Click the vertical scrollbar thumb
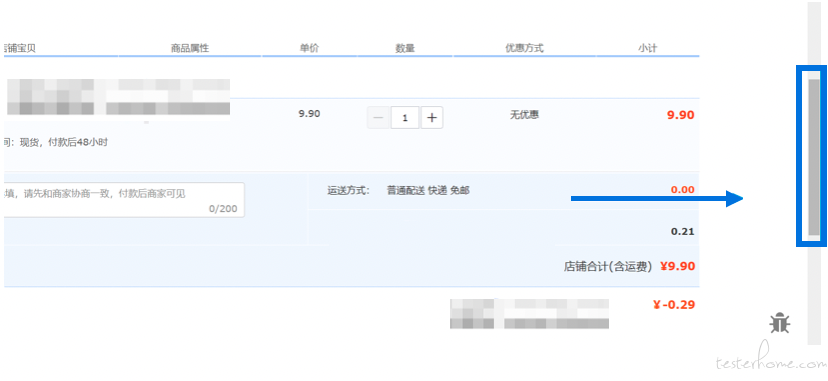 (814, 157)
